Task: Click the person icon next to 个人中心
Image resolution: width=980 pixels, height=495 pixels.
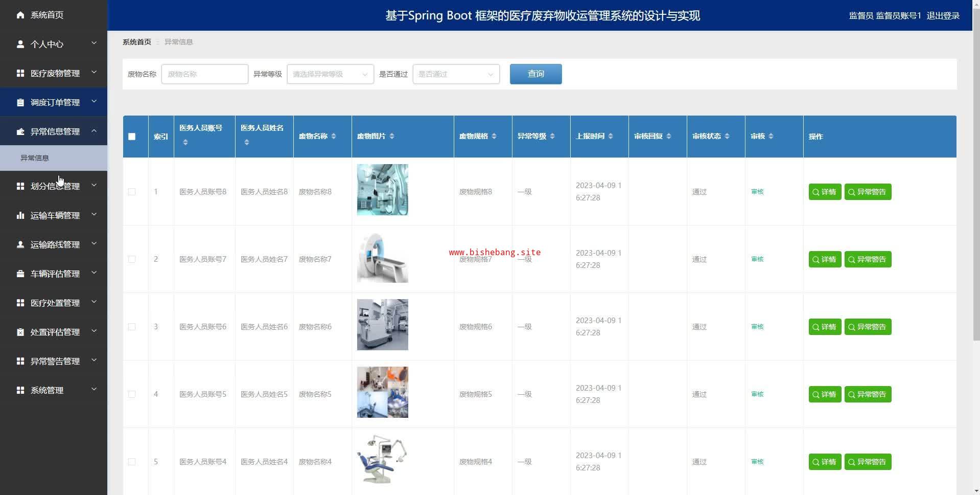Action: tap(20, 44)
